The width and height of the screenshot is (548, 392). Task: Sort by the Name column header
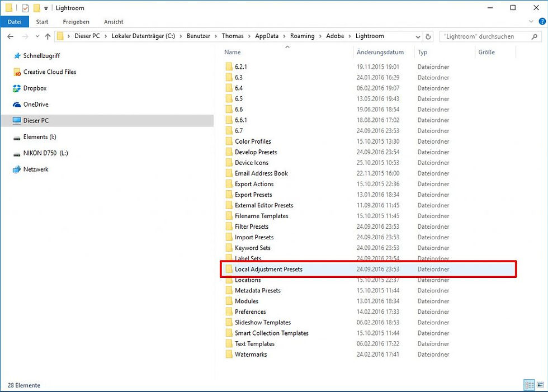[x=232, y=52]
